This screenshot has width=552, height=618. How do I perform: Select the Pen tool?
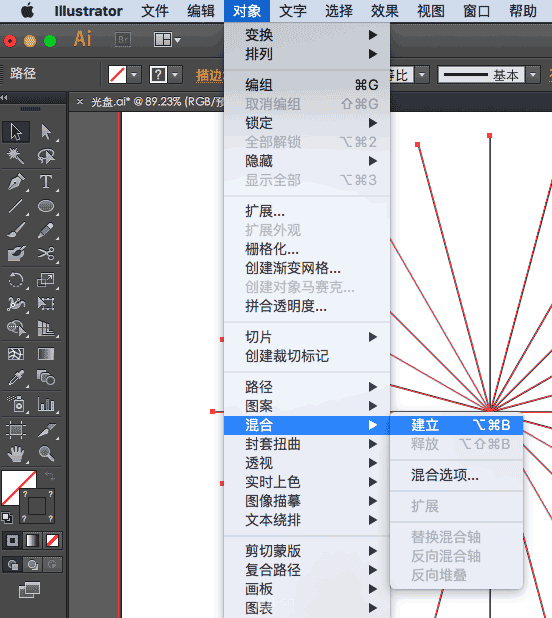coord(16,182)
